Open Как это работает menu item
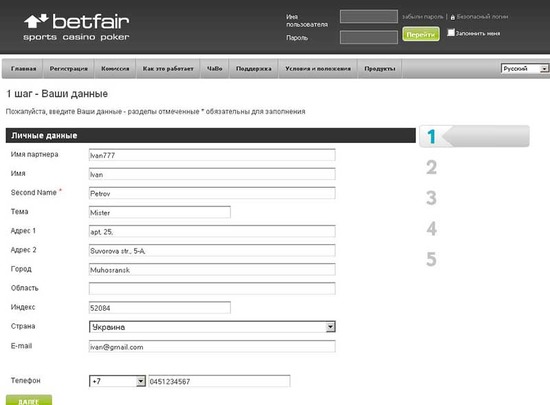The width and height of the screenshot is (550, 405). [168, 68]
